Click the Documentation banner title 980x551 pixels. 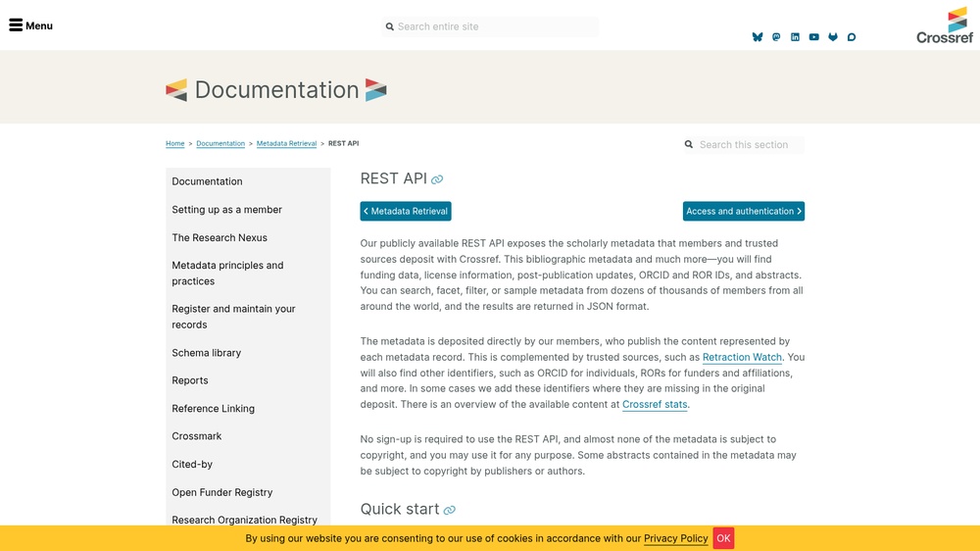[x=276, y=89]
